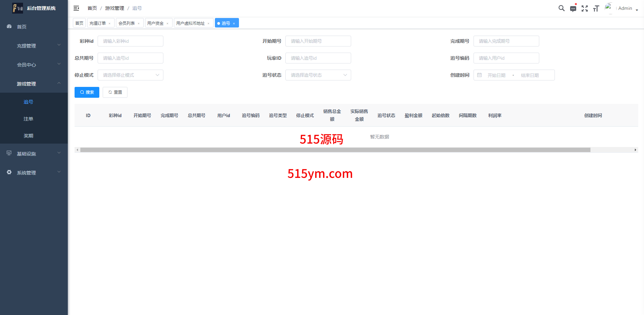Screen dimensions: 644x315
Task: Open the 创建时间 start date picker
Action: pyautogui.click(x=496, y=75)
